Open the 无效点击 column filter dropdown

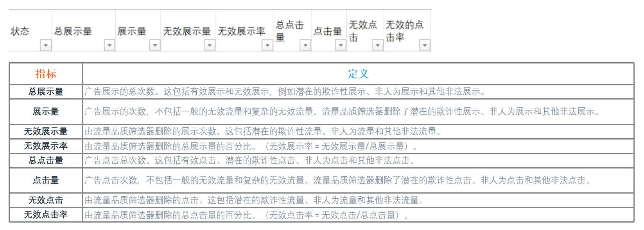(377, 45)
